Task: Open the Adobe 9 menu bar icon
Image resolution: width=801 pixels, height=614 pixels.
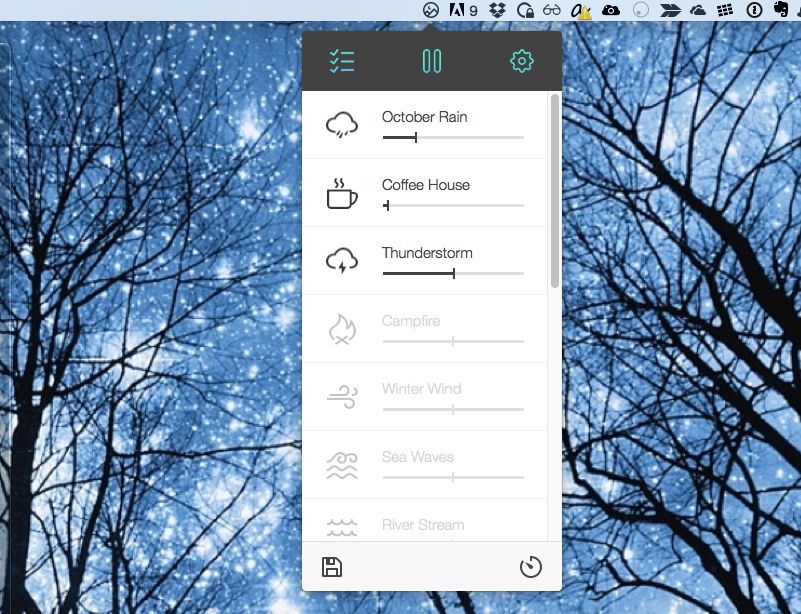Action: pos(463,10)
